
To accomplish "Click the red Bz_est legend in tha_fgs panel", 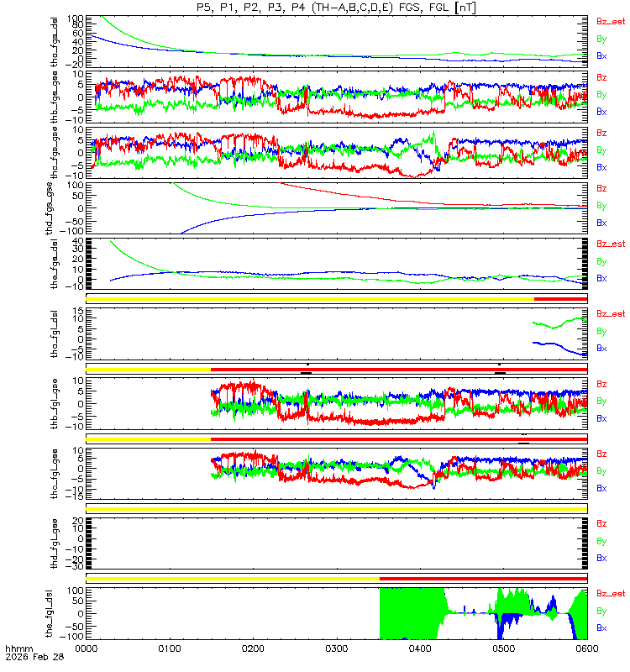I will [611, 22].
